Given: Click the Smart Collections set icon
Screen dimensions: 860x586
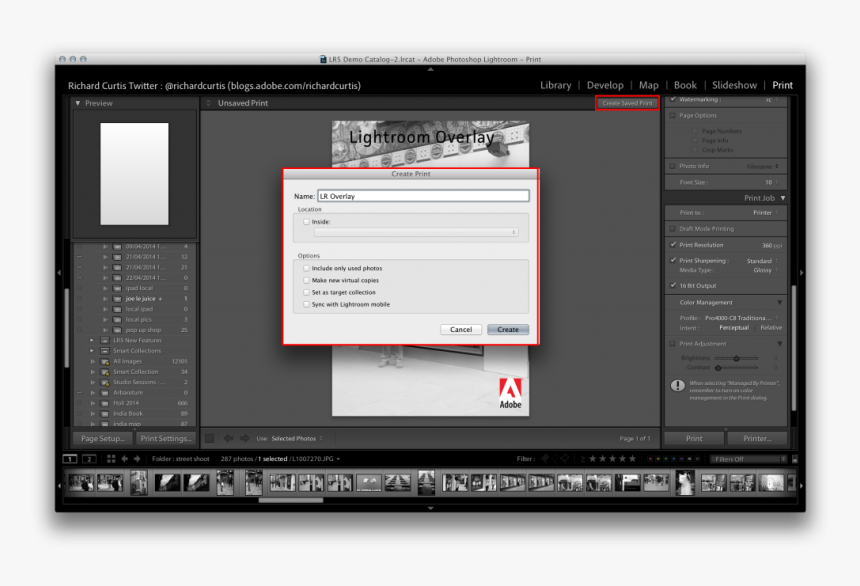Looking at the screenshot, I should click(105, 351).
